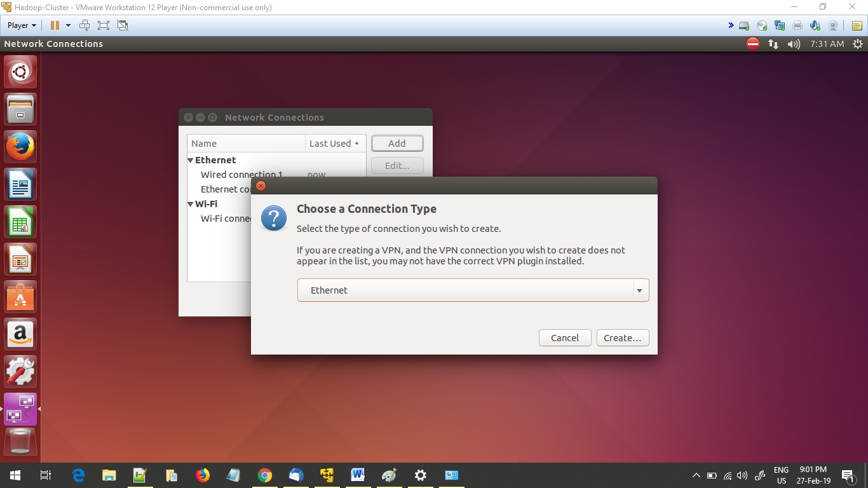Open LibreOffice Impress from the dock
Viewport: 868px width, 488px height.
click(x=20, y=259)
